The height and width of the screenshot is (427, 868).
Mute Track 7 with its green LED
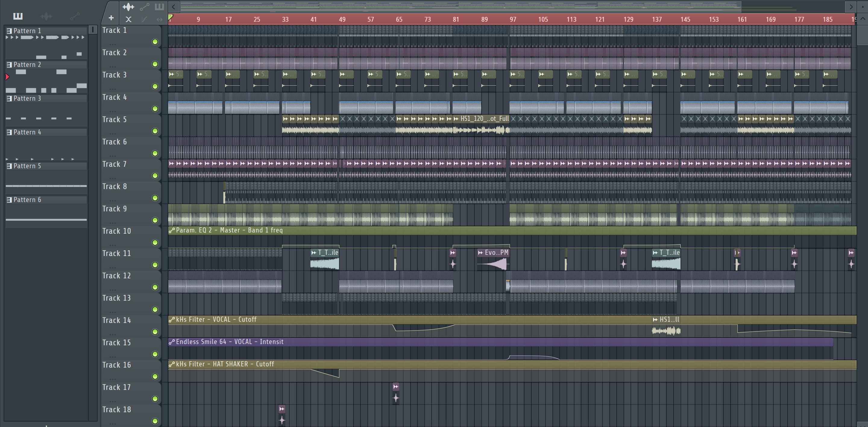click(155, 176)
